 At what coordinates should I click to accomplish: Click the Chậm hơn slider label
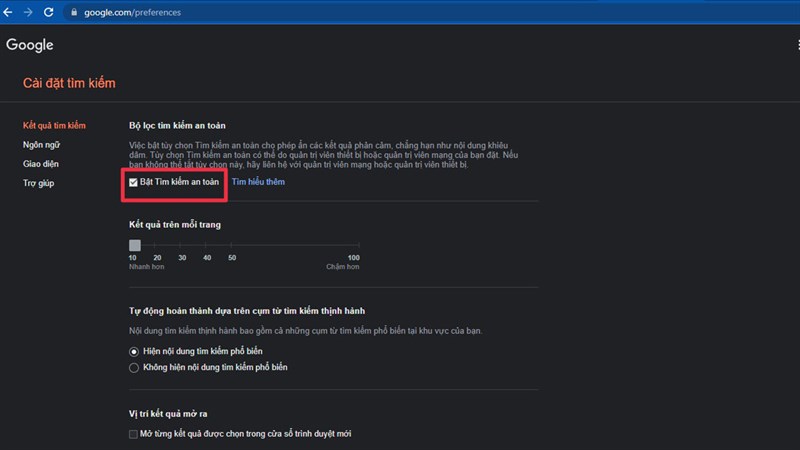[343, 267]
